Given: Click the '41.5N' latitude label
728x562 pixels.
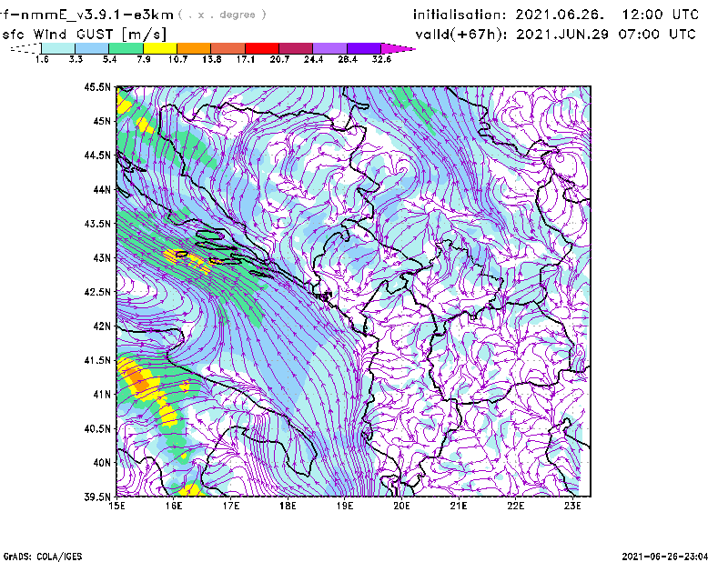Looking at the screenshot, I should pos(97,360).
